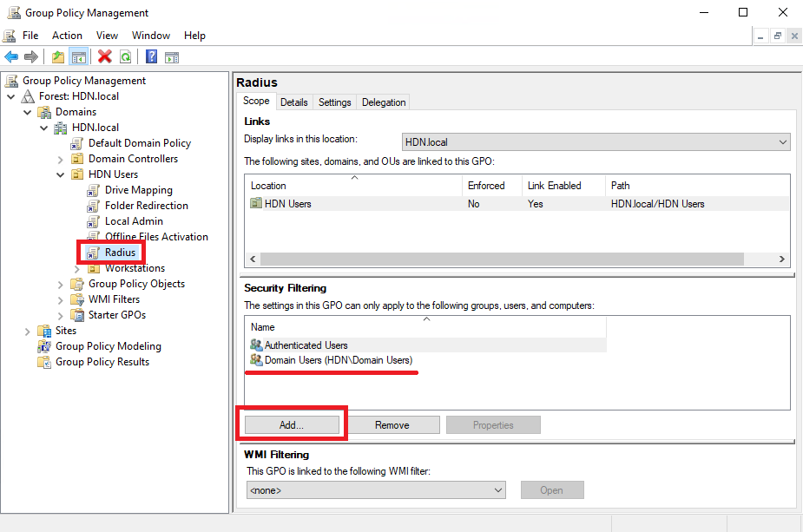
Task: Click the Up one level folder icon
Action: [58, 56]
